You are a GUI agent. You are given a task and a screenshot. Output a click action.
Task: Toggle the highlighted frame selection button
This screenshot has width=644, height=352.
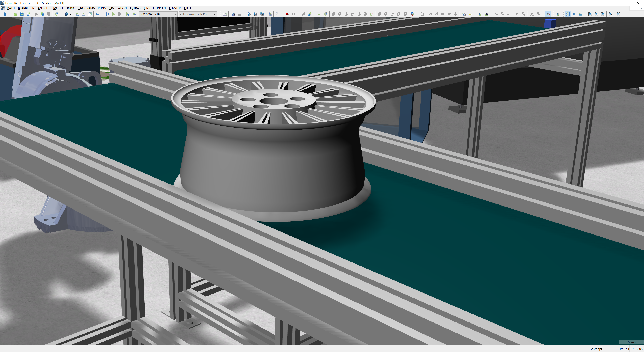pos(568,14)
